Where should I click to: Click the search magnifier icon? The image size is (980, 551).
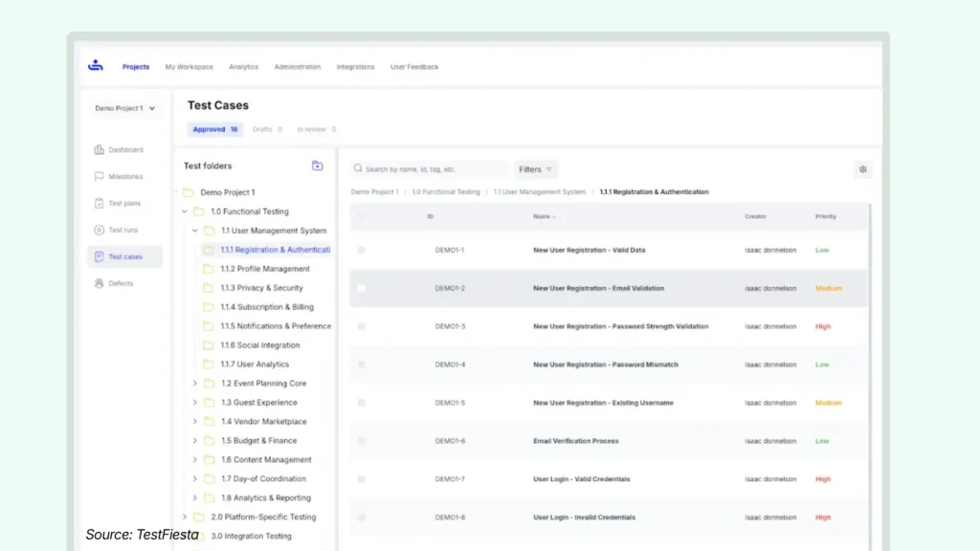point(358,168)
